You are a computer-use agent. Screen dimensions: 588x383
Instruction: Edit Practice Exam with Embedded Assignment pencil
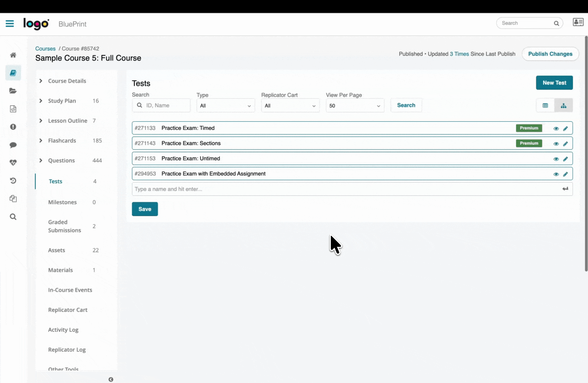click(x=565, y=174)
